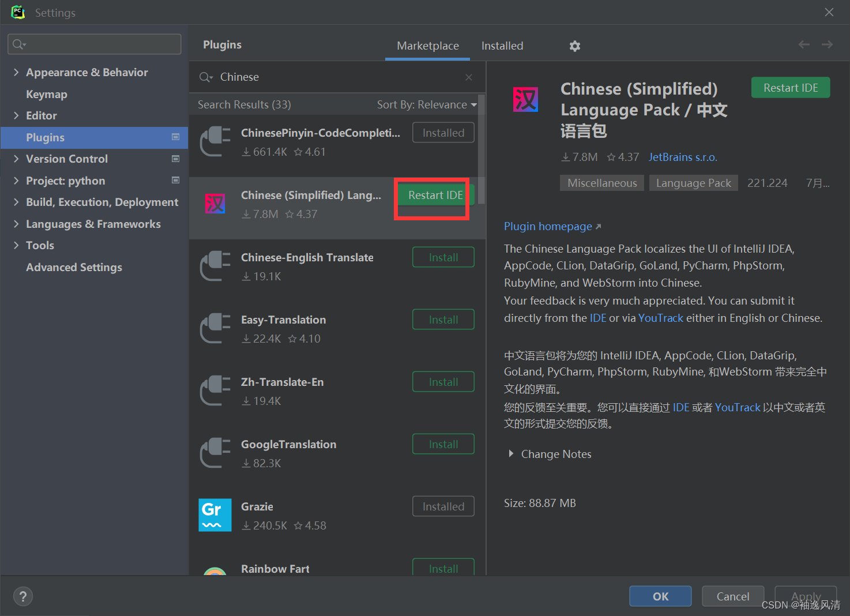The image size is (850, 616).
Task: Expand Project: python settings
Action: click(16, 181)
